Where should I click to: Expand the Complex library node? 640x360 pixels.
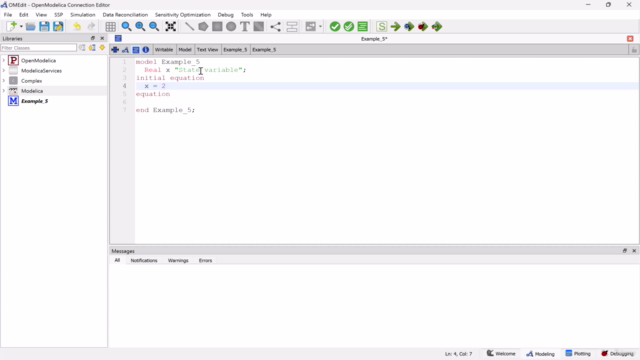tap(4, 81)
